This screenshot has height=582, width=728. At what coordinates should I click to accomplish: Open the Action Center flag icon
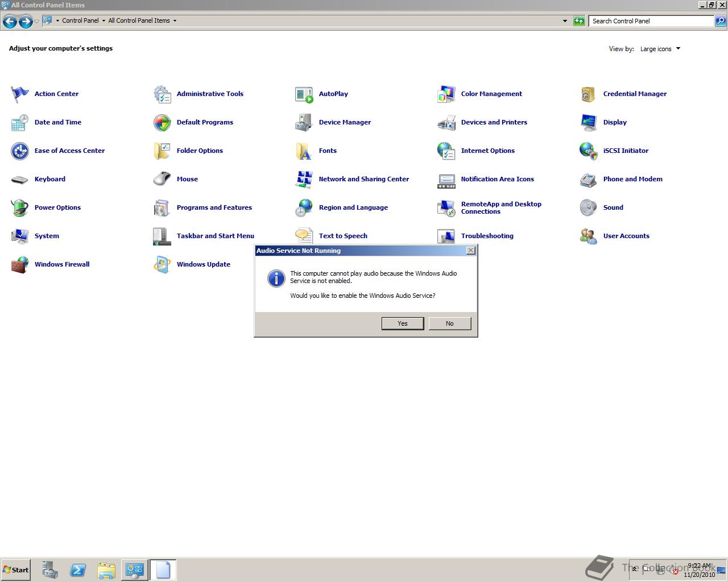click(20, 94)
